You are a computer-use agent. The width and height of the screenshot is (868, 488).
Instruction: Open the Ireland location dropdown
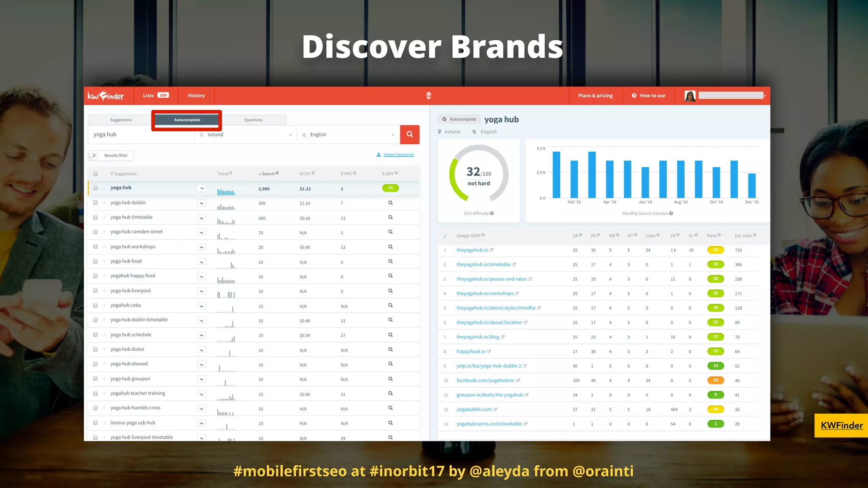click(x=246, y=135)
